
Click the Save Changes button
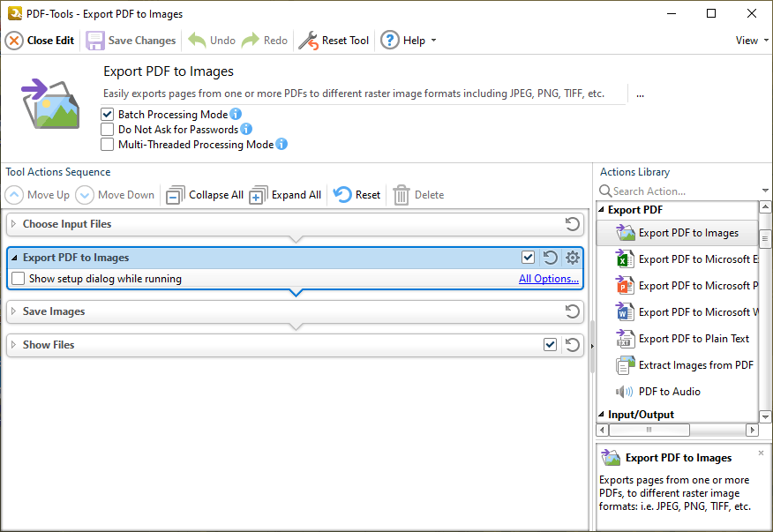click(131, 40)
